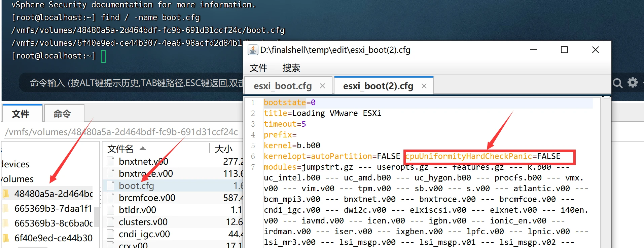Minimize the esxi_boot(2).cfg editor window
This screenshot has width=644, height=248.
534,50
